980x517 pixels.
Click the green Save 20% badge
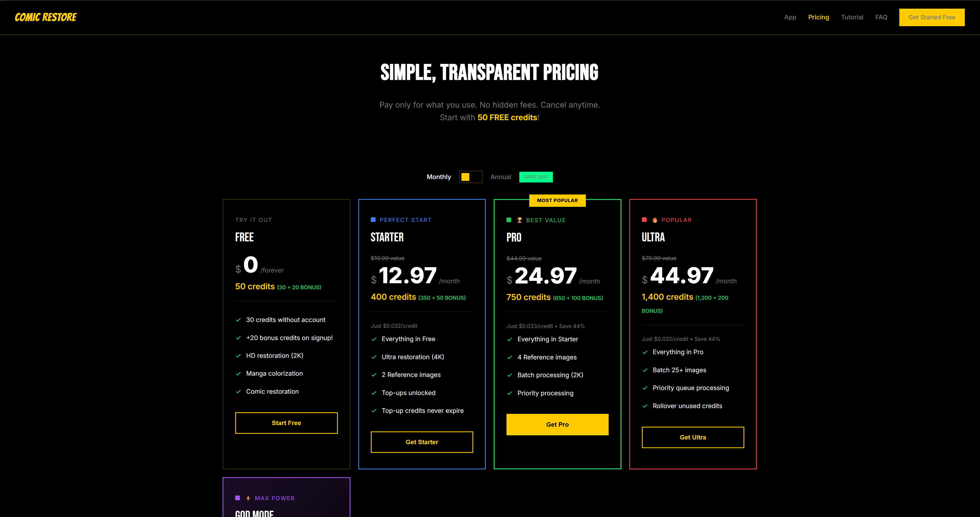tap(536, 177)
